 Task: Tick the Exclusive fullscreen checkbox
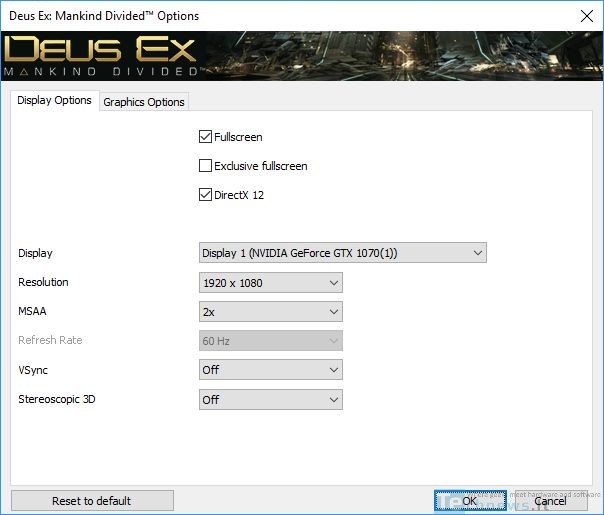(205, 166)
